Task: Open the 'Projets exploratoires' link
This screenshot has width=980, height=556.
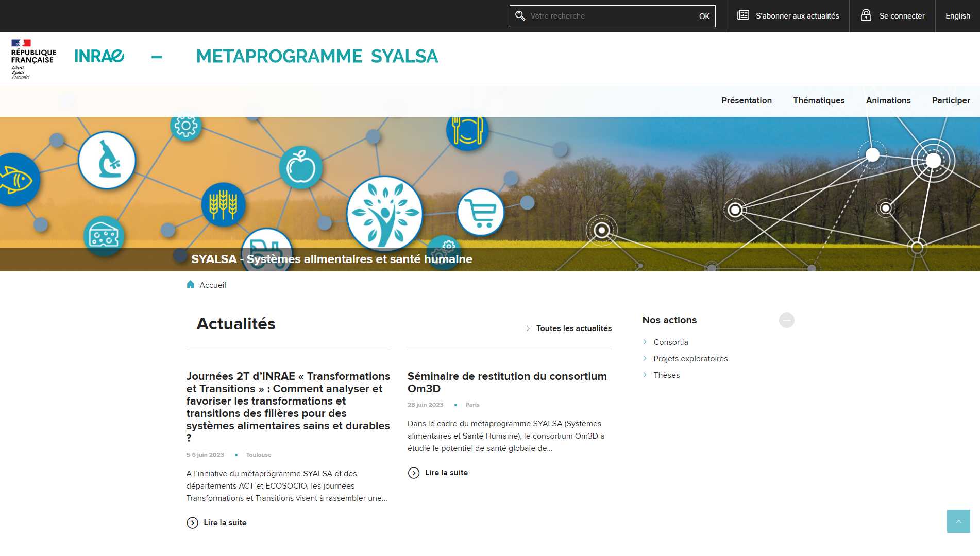Action: 690,359
